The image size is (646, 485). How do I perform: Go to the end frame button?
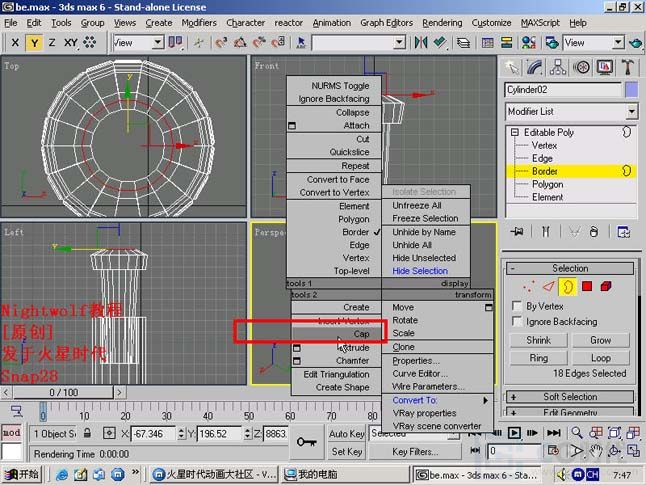pyautogui.click(x=554, y=433)
